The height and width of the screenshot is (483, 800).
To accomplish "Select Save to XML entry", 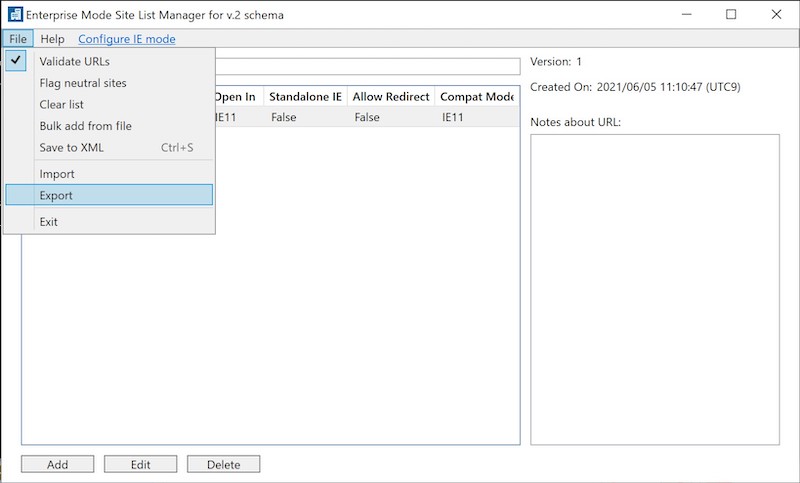I will click(x=109, y=147).
